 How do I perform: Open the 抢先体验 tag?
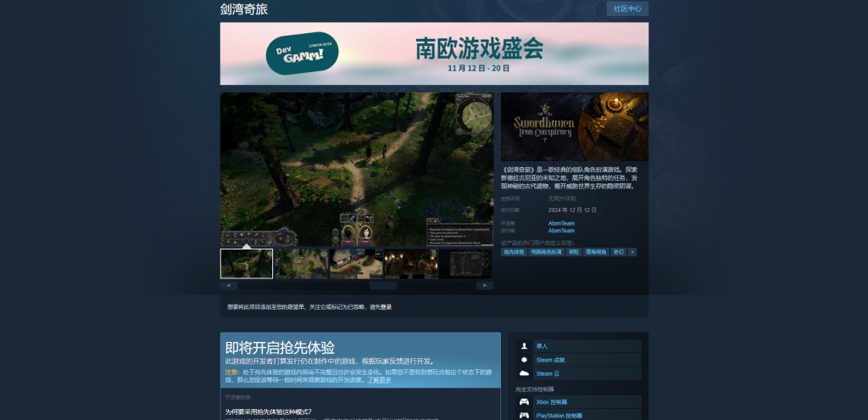click(x=514, y=252)
